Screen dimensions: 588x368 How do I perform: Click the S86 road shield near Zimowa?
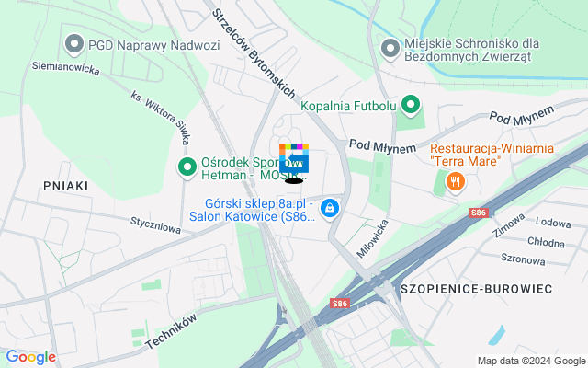[x=479, y=213]
